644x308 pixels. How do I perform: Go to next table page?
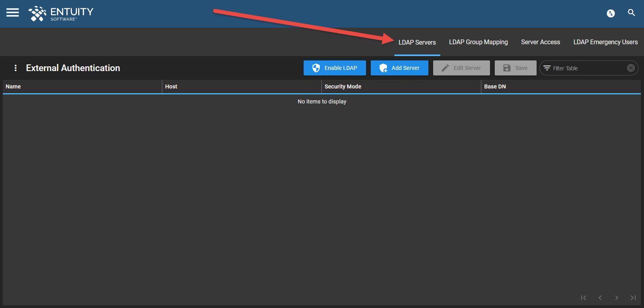pos(616,298)
